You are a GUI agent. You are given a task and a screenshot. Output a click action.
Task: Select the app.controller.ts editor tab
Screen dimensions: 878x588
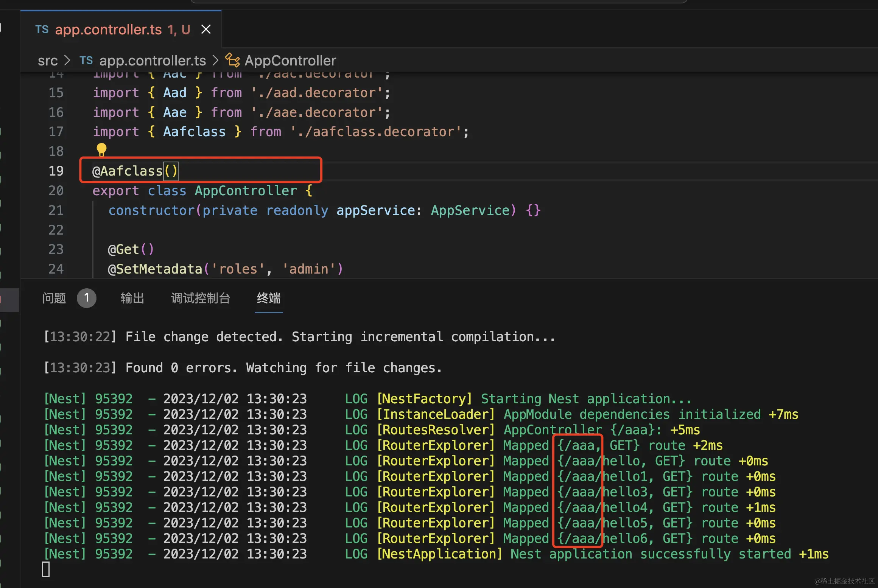[108, 30]
